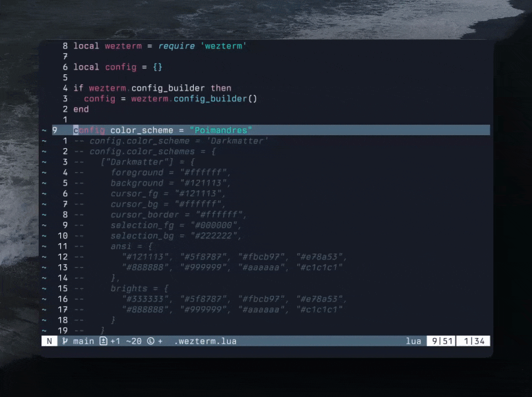Viewport: 532px width, 397px height.
Task: Click the 'cursor_bg' commented line
Action: click(x=168, y=204)
